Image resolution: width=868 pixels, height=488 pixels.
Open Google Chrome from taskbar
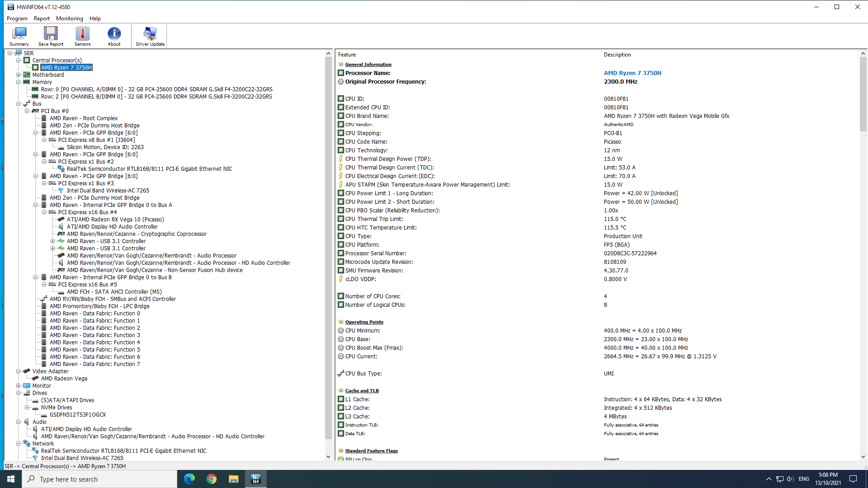point(212,479)
